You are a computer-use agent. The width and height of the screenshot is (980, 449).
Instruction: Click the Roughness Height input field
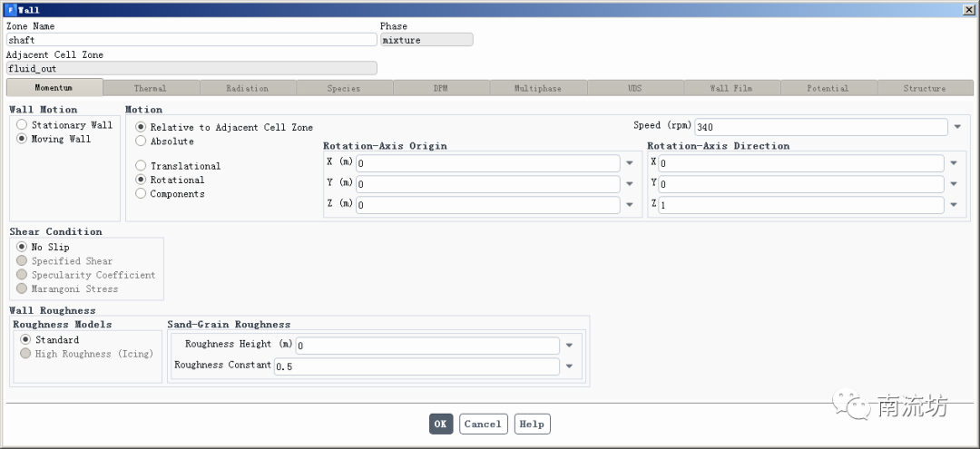[x=427, y=346]
